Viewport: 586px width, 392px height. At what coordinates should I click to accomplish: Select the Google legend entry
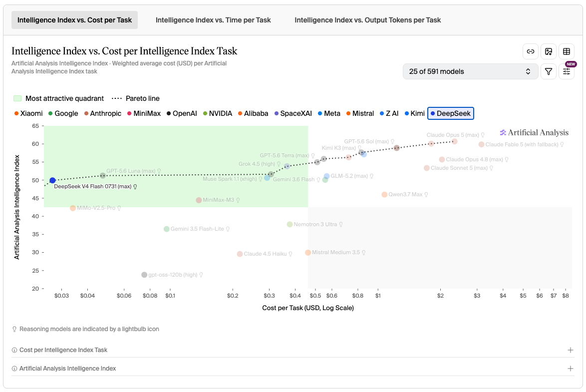pos(63,113)
